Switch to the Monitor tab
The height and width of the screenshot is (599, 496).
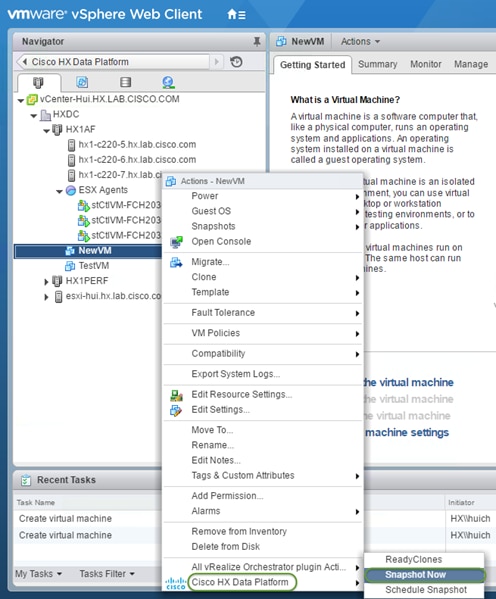coord(426,64)
